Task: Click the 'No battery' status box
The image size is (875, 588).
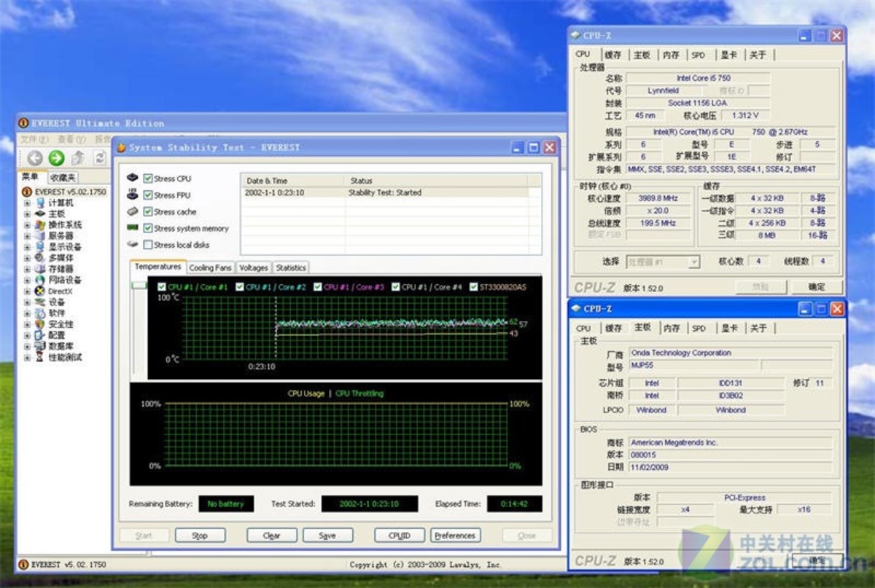Action: (226, 503)
